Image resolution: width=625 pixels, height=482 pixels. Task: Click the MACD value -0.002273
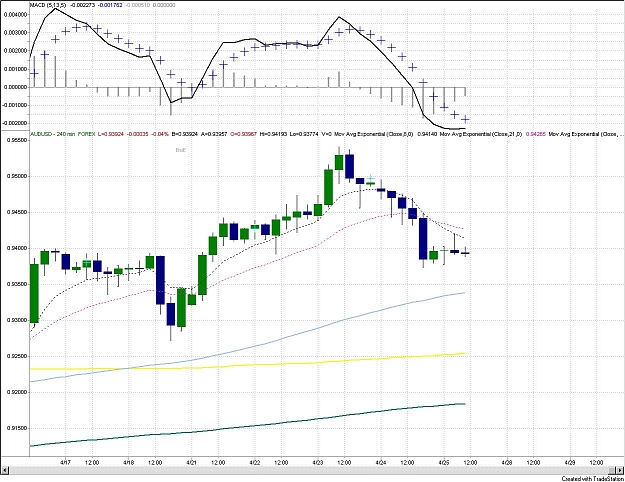tap(81, 6)
